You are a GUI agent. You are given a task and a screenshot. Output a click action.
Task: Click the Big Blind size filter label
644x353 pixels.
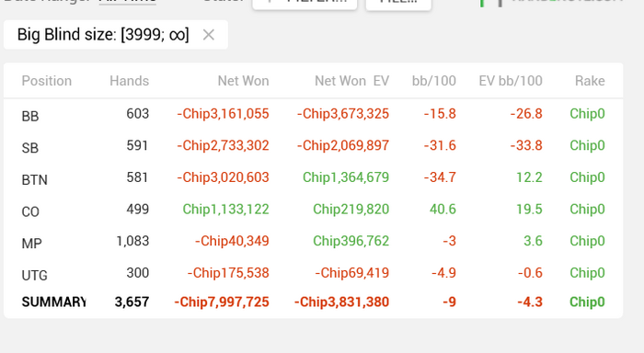click(x=103, y=35)
